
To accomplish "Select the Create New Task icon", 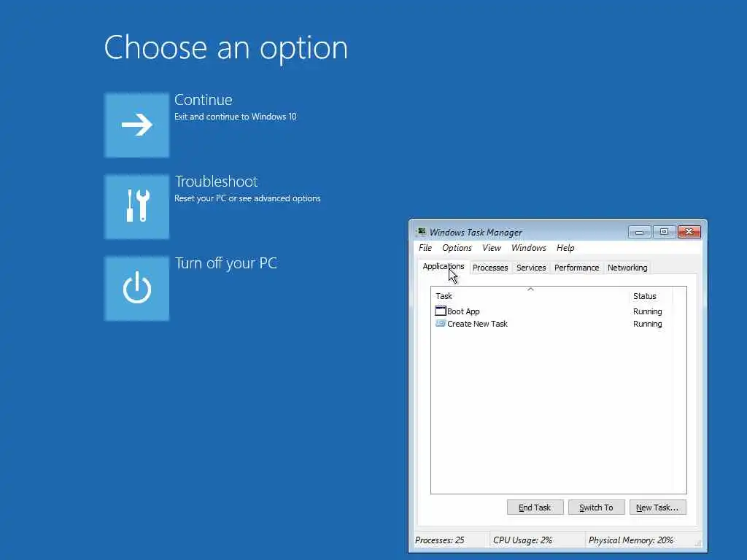I will point(440,323).
